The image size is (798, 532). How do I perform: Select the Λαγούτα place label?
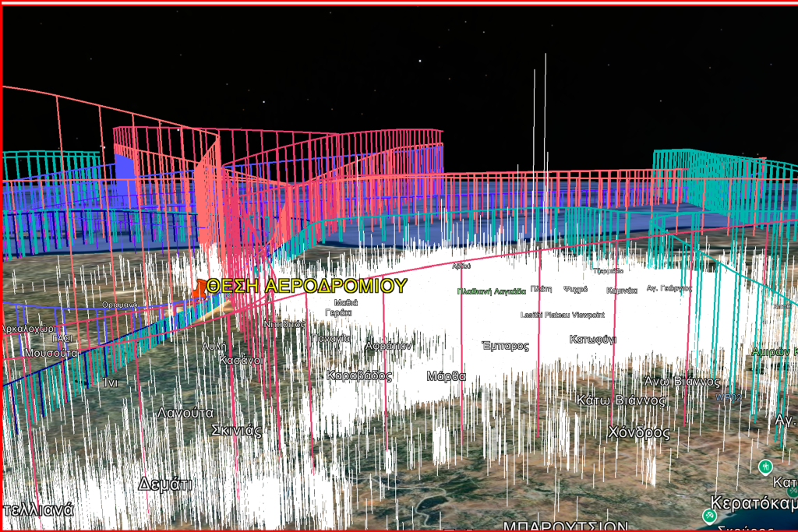coord(186,413)
